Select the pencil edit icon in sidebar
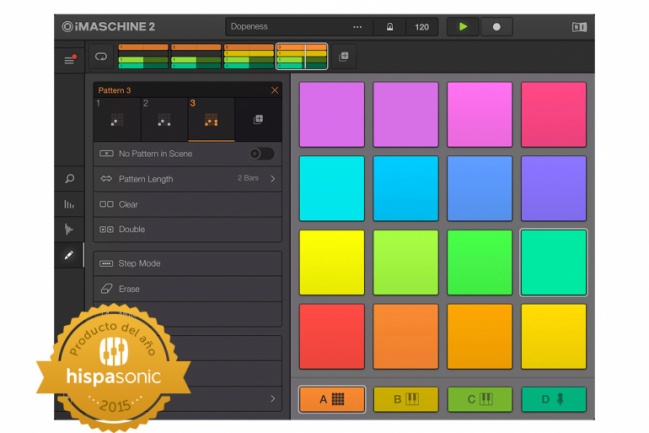The width and height of the screenshot is (649, 433). (70, 255)
